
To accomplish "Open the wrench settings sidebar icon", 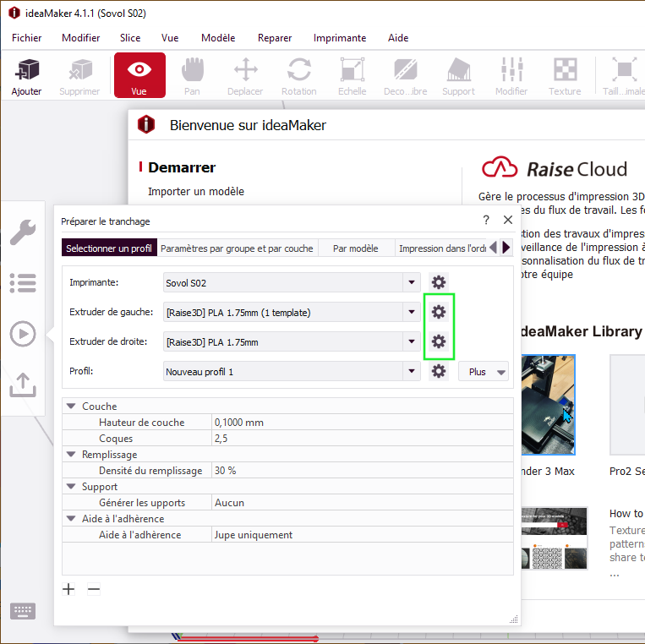I will click(23, 232).
